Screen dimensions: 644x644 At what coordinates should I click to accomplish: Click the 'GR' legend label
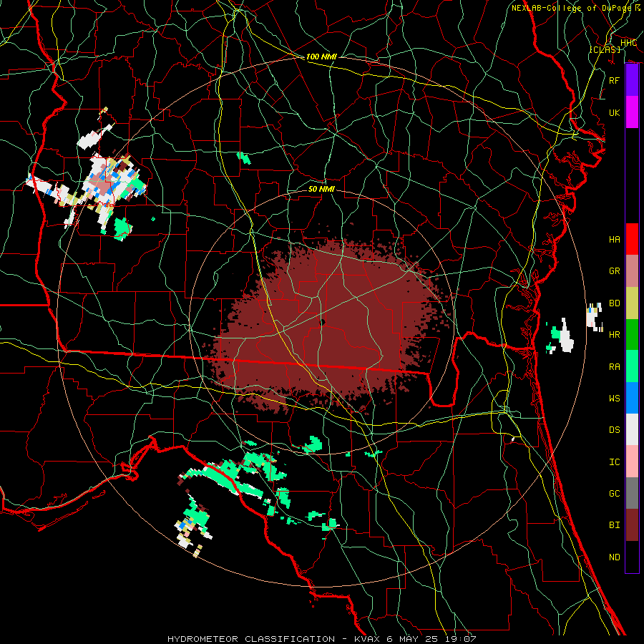(614, 271)
